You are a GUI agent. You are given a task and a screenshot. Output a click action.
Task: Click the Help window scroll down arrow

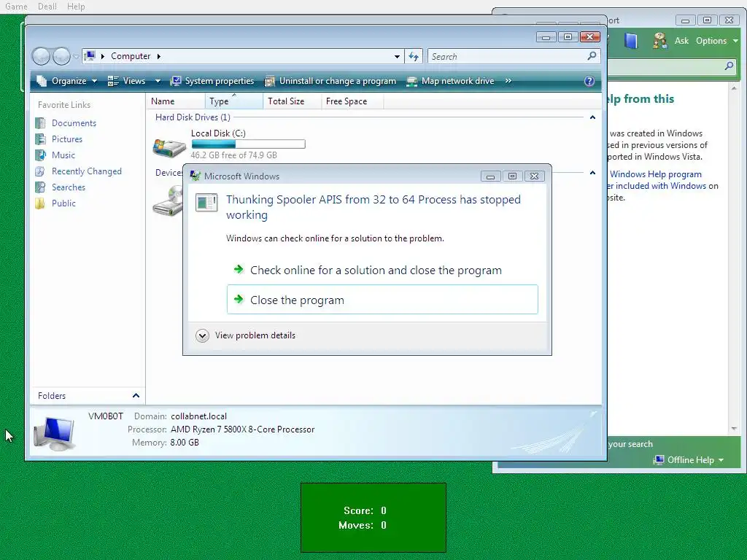tap(734, 429)
